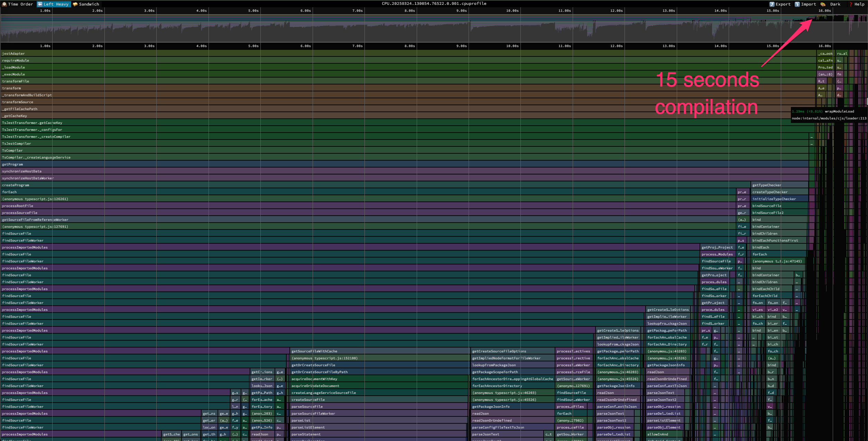Click the Export arrow icon
This screenshot has width=868, height=441.
click(772, 4)
